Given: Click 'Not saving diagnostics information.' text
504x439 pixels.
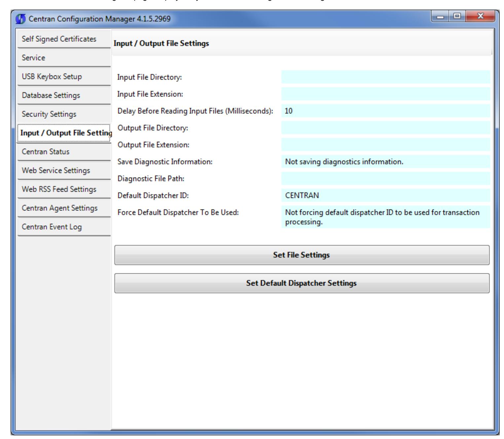Looking at the screenshot, I should pyautogui.click(x=344, y=162).
